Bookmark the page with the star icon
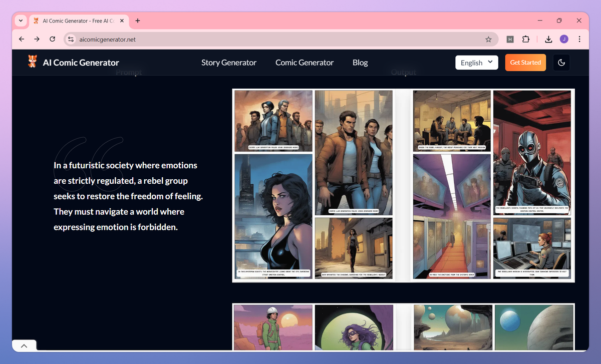 coord(488,39)
